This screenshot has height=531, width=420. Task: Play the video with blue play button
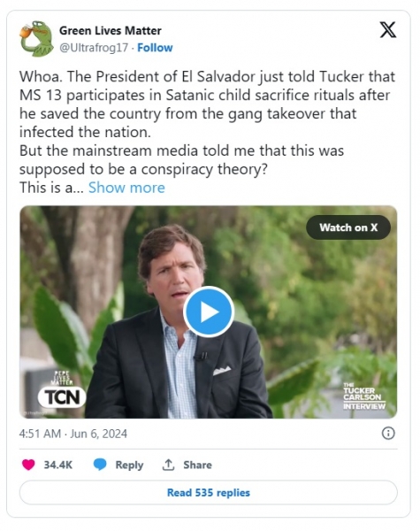pyautogui.click(x=209, y=312)
